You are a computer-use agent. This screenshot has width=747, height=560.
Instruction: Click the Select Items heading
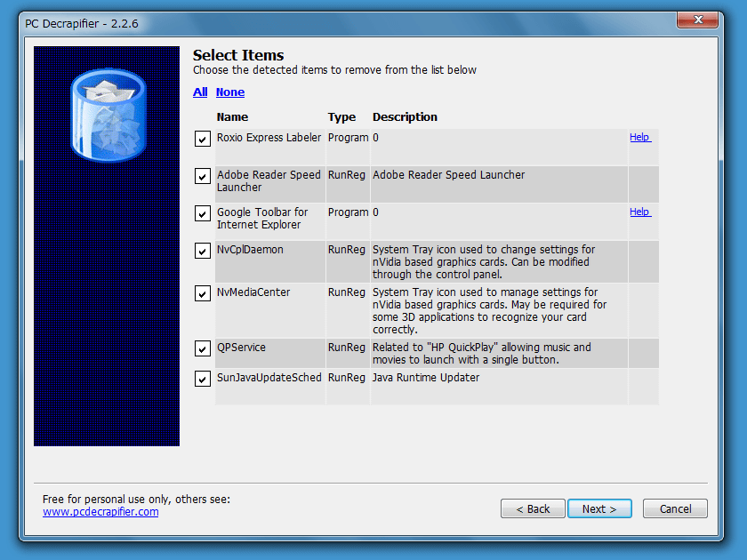coord(238,55)
